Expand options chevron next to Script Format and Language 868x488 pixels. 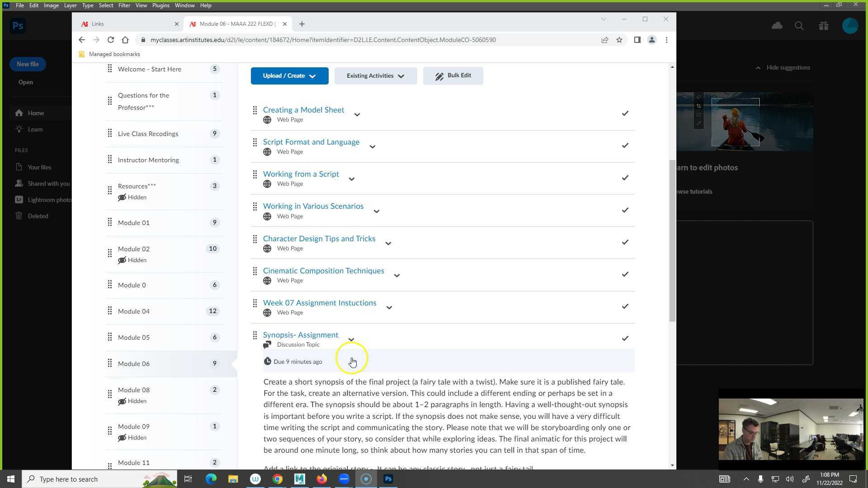click(x=372, y=147)
